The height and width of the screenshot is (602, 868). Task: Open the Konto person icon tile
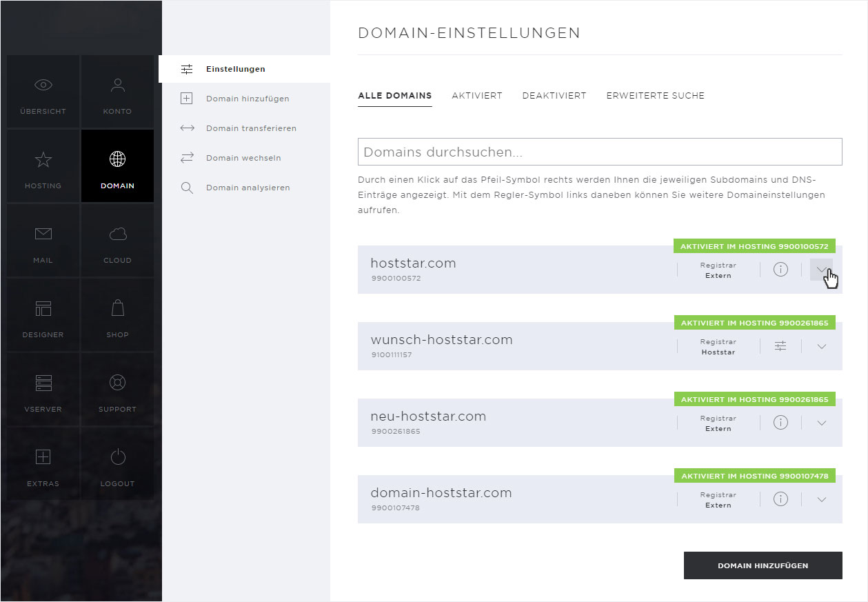coord(117,92)
